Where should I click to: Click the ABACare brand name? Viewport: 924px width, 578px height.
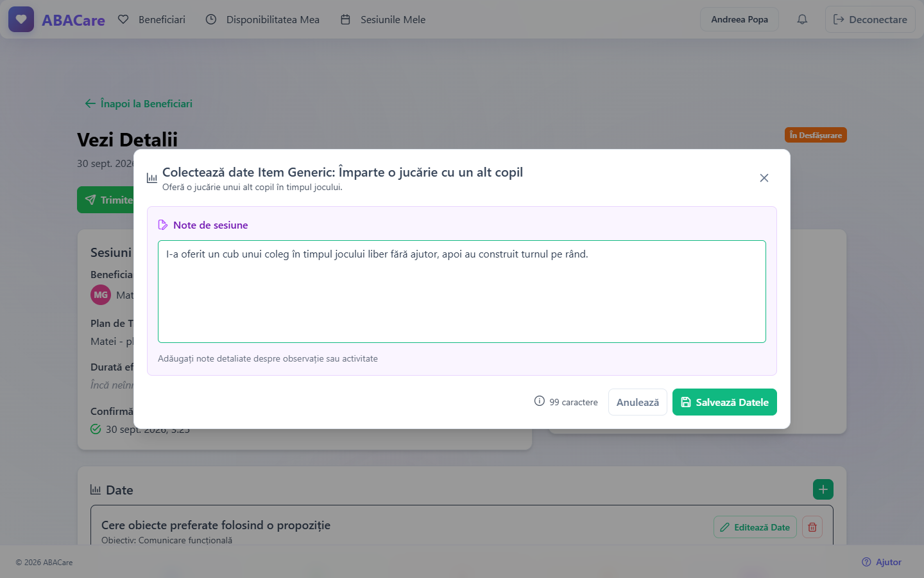coord(73,20)
